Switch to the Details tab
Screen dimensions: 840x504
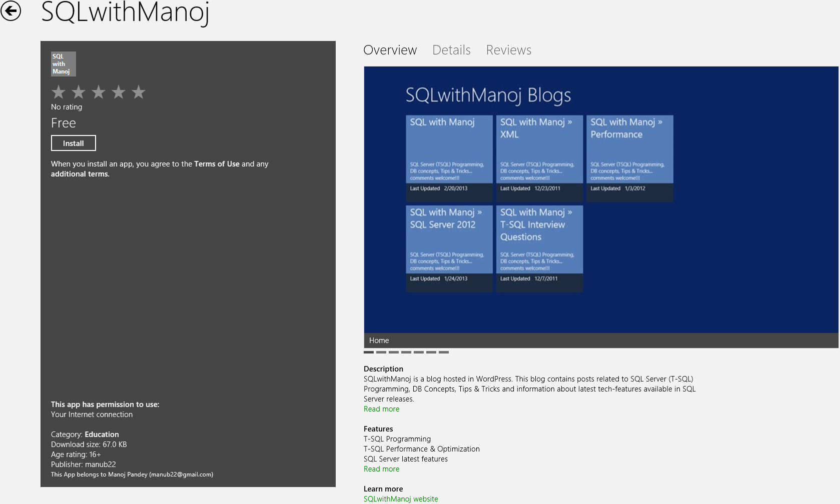click(451, 50)
